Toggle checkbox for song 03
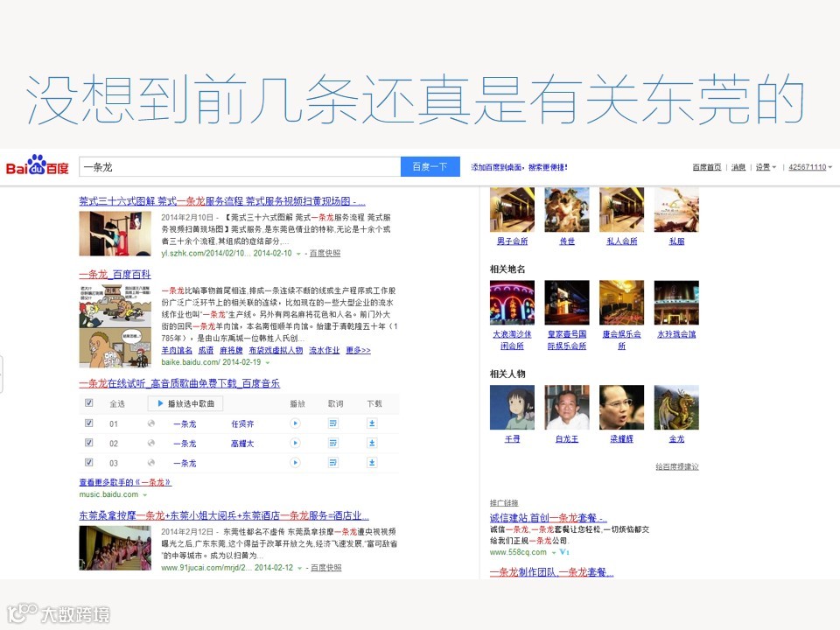The width and height of the screenshot is (840, 630). point(89,462)
